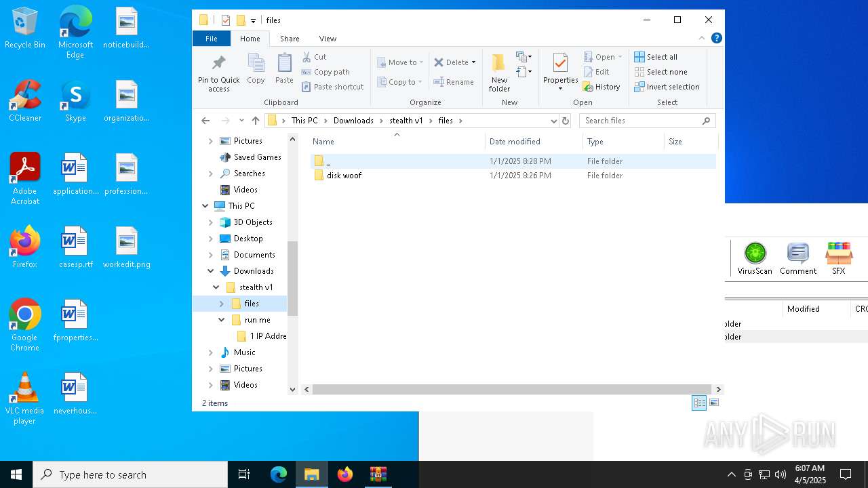Open Move to dropdown

[x=400, y=62]
